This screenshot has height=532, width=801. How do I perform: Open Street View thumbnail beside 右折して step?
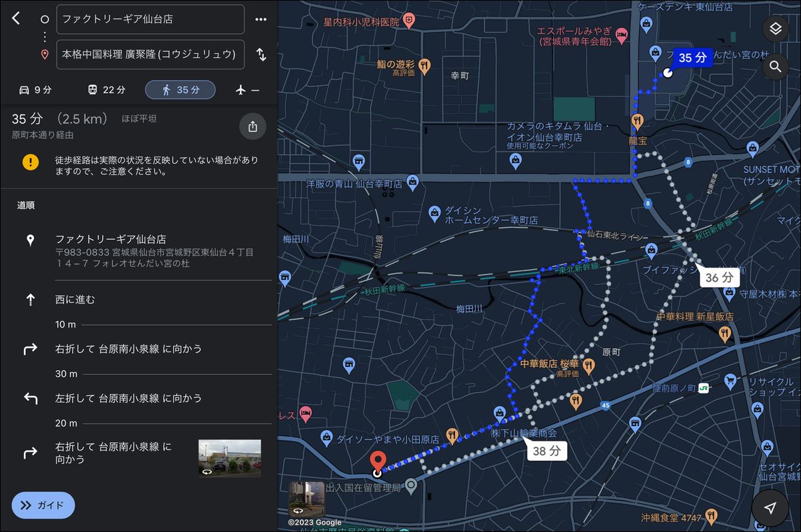[230, 458]
